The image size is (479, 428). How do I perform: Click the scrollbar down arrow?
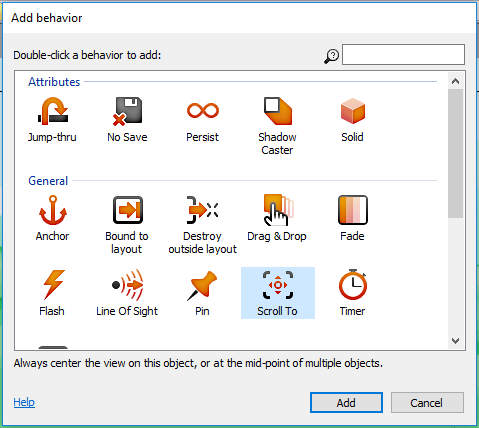pyautogui.click(x=455, y=341)
